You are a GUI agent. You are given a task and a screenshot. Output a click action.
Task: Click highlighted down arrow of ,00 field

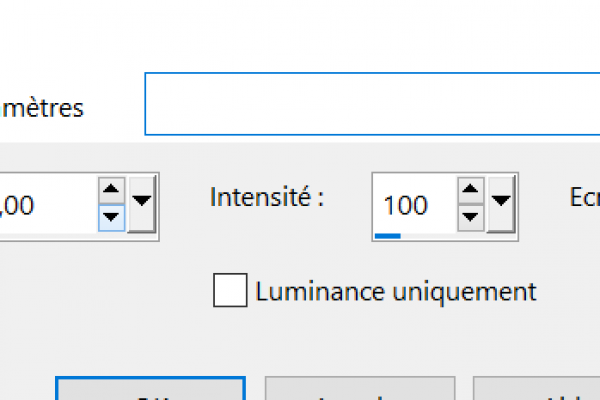[111, 218]
